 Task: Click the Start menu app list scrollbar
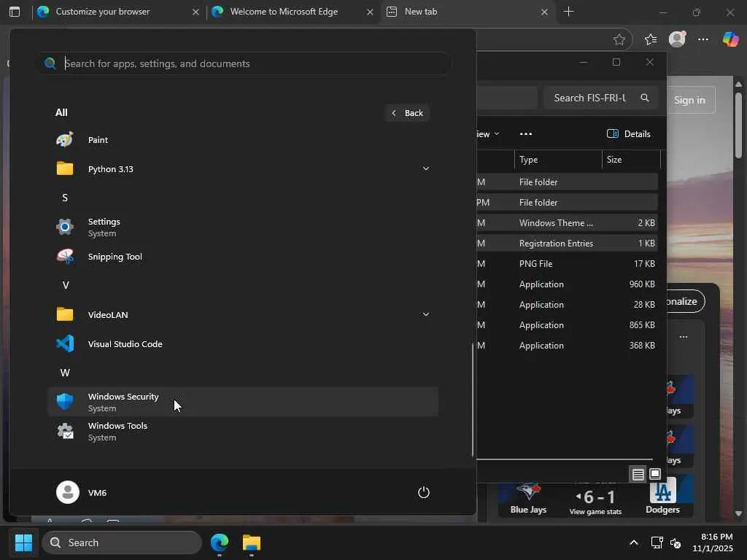[473, 399]
